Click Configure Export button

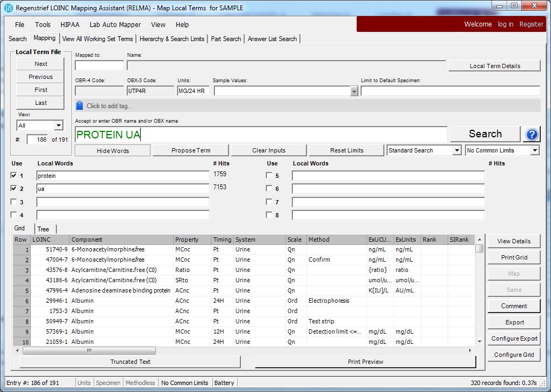[514, 338]
